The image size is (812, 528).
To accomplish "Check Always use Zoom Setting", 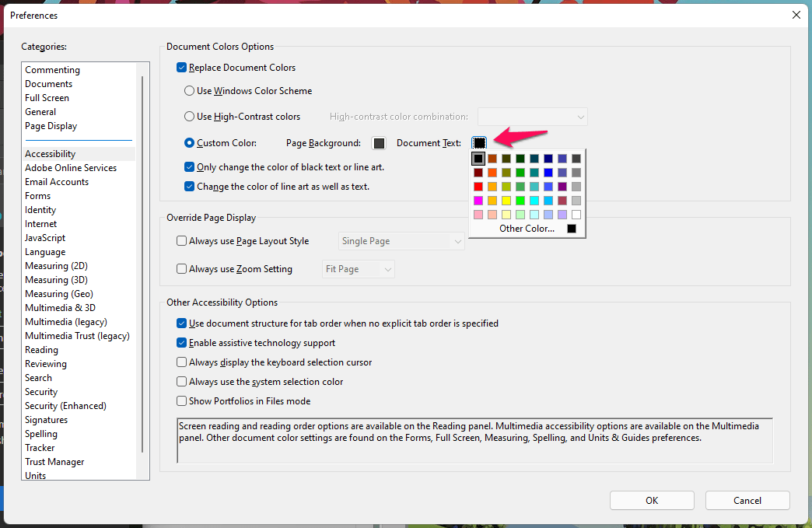I will coord(182,269).
